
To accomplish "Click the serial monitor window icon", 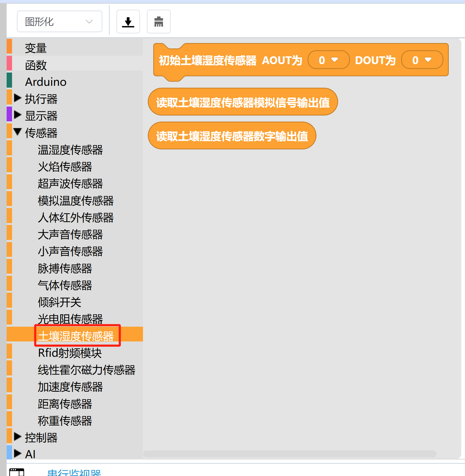I will (17, 472).
